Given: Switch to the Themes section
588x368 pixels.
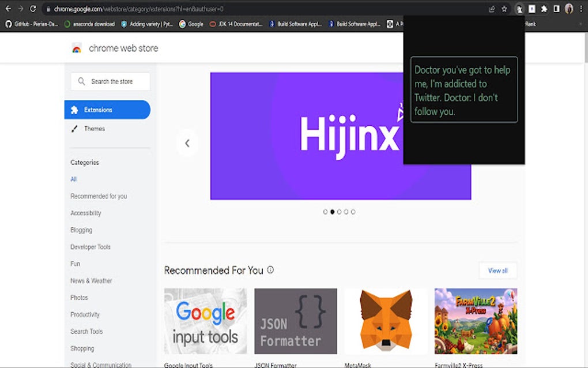Looking at the screenshot, I should click(93, 129).
